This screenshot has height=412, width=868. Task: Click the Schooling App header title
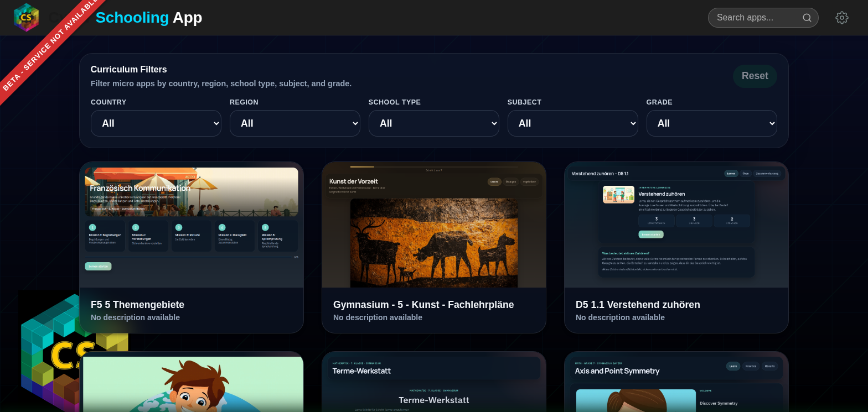tap(149, 18)
